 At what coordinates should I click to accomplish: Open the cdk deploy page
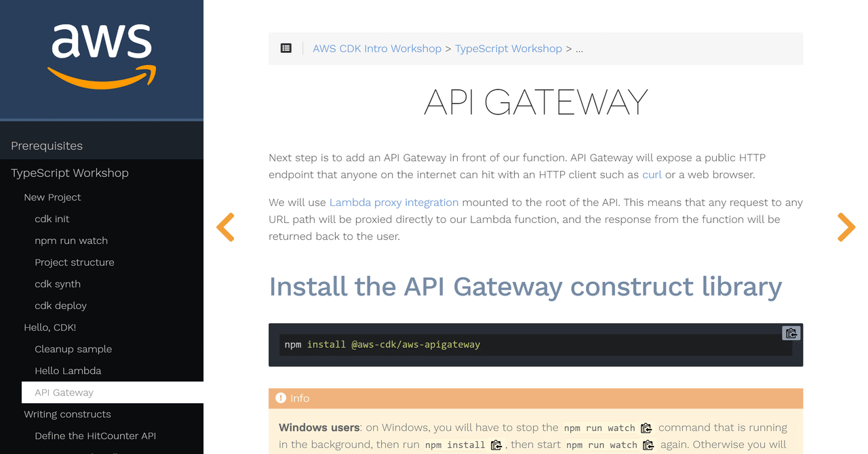click(x=60, y=305)
